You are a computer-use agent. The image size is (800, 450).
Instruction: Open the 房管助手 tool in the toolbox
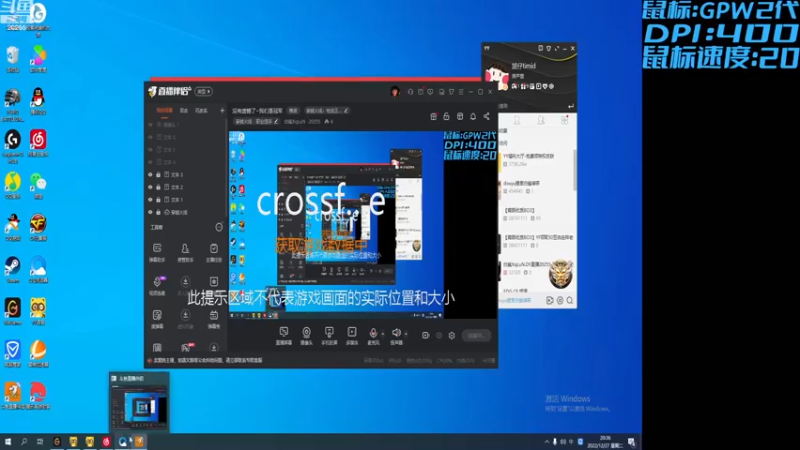[x=185, y=252]
